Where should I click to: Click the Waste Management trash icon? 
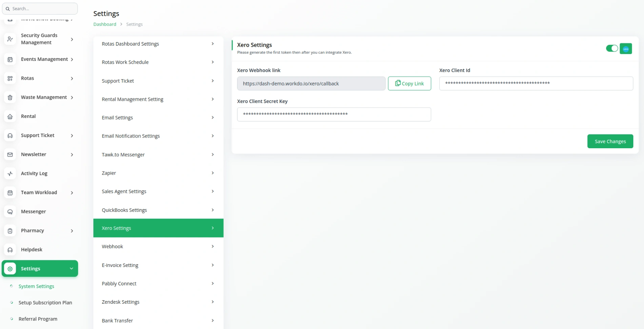pyautogui.click(x=10, y=98)
